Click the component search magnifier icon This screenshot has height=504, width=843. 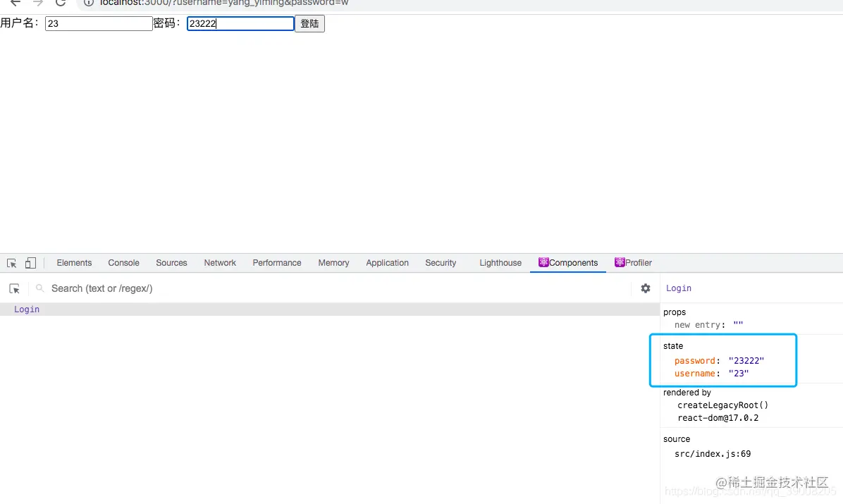[x=39, y=289]
